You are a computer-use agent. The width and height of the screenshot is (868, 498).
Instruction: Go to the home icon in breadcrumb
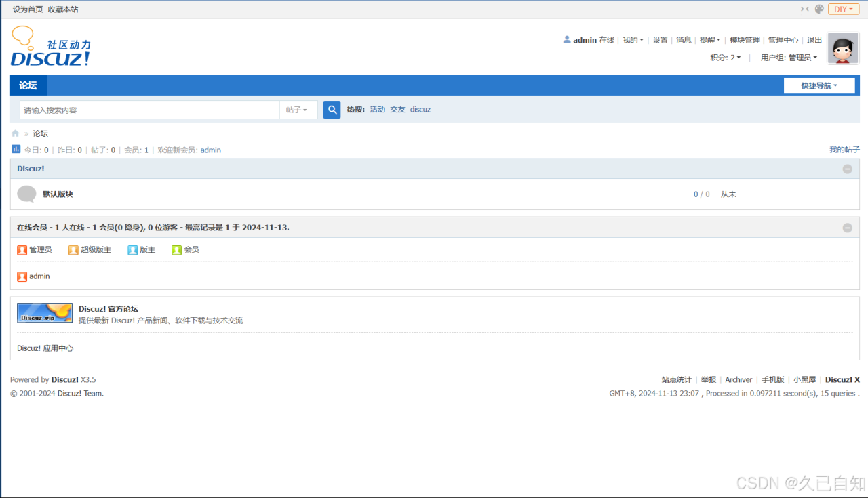click(x=16, y=133)
